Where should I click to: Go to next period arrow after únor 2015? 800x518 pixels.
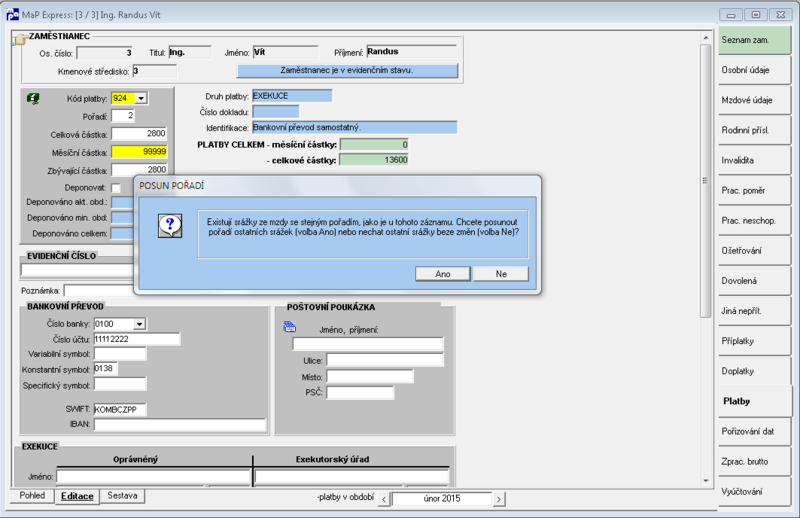499,499
